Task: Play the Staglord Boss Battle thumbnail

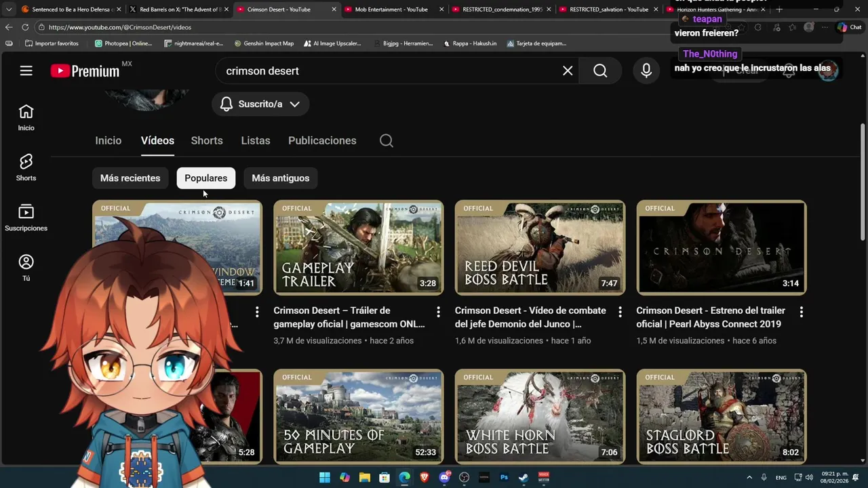Action: pos(722,416)
